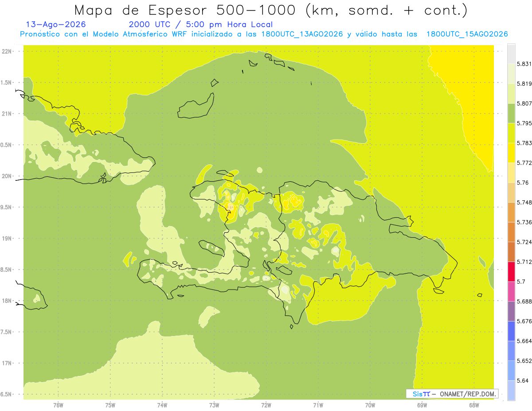Screen dimensions: 532x411
Task: Click the latitude label "19N"
Action: (x=7, y=239)
